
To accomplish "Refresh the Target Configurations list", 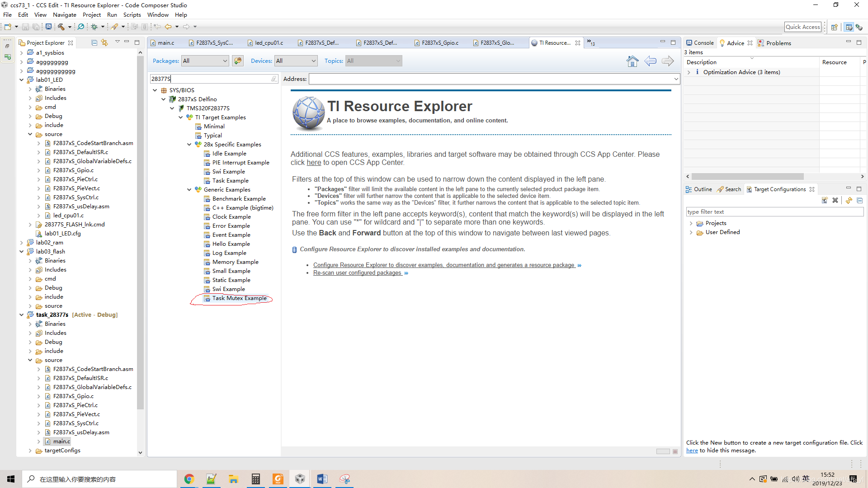I will pyautogui.click(x=849, y=200).
